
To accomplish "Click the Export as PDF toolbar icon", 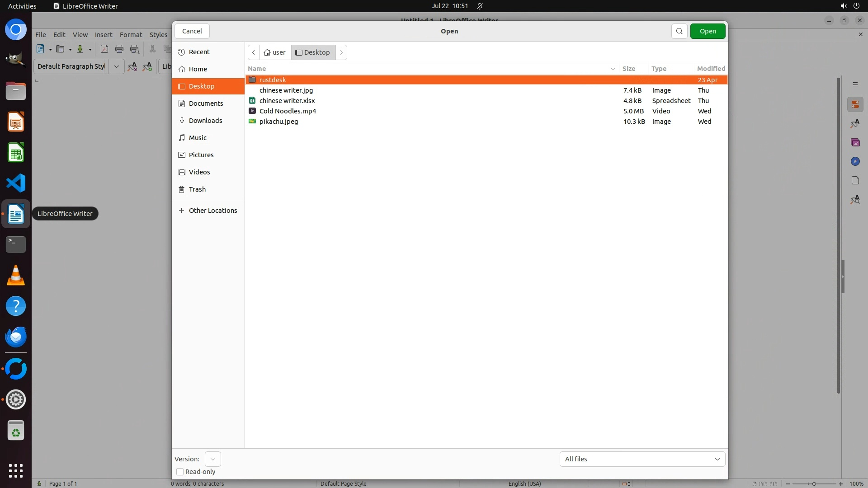I will click(x=104, y=49).
